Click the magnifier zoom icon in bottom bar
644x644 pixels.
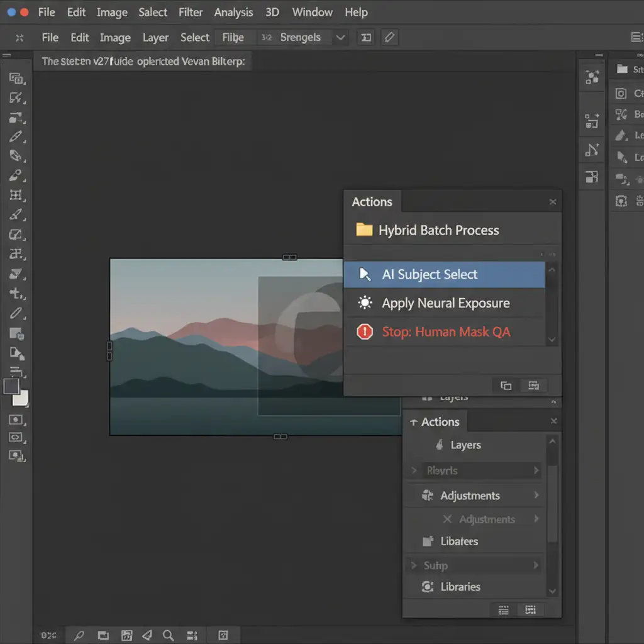coord(168,635)
